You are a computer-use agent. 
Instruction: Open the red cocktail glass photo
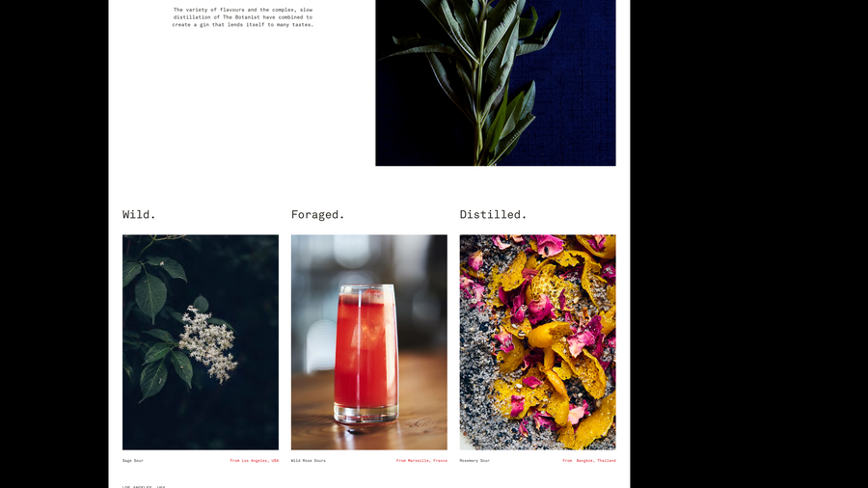coord(369,342)
